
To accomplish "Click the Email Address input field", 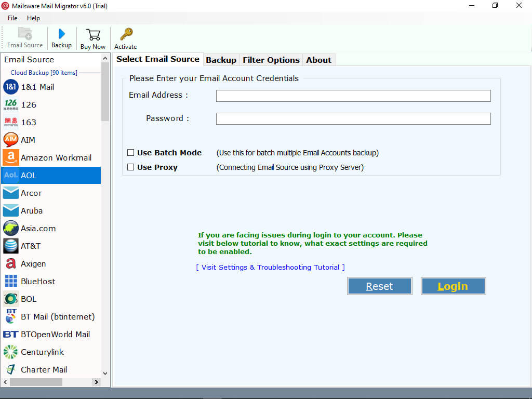I will (x=353, y=96).
